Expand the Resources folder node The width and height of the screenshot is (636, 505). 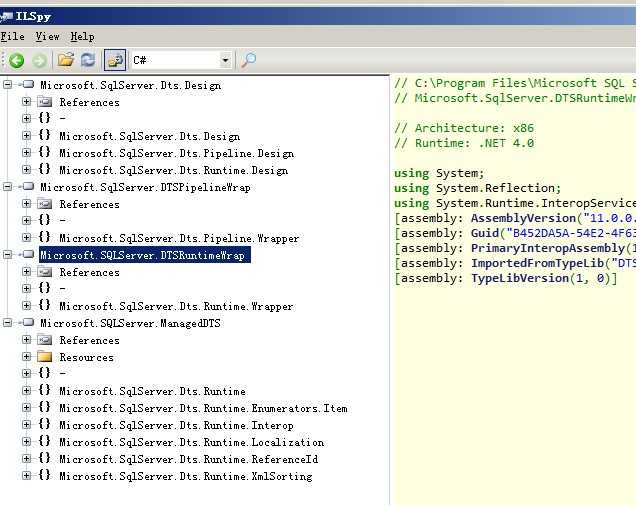point(27,357)
